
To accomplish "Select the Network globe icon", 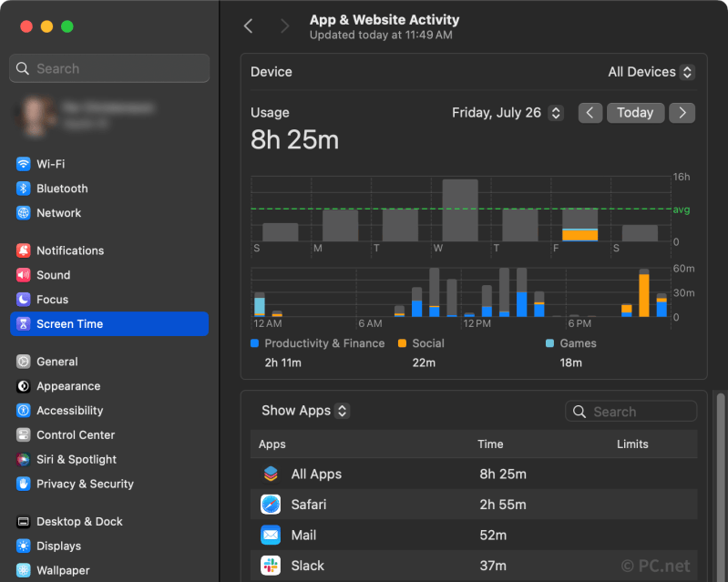I will [23, 213].
